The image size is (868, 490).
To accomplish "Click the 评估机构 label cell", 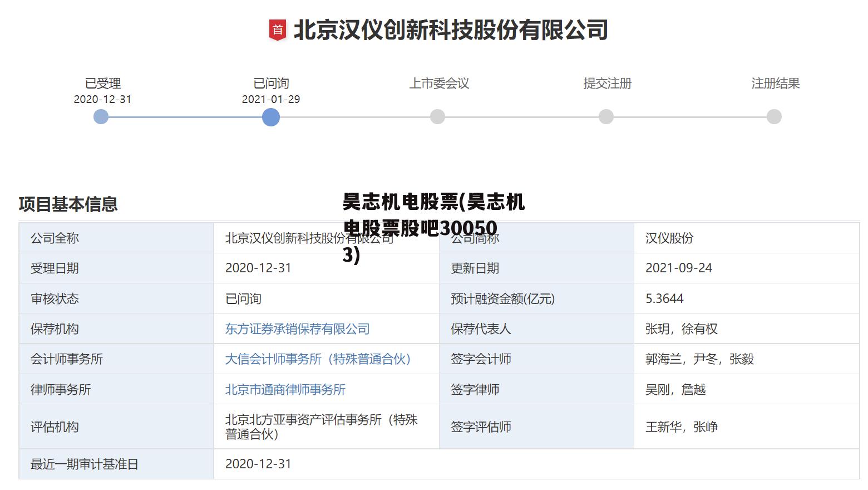I will pyautogui.click(x=116, y=427).
